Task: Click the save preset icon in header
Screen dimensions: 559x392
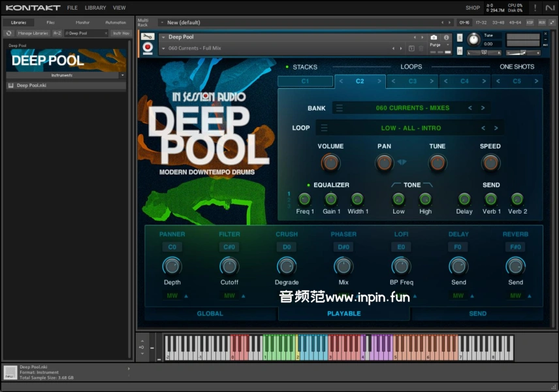Action: tap(411, 48)
